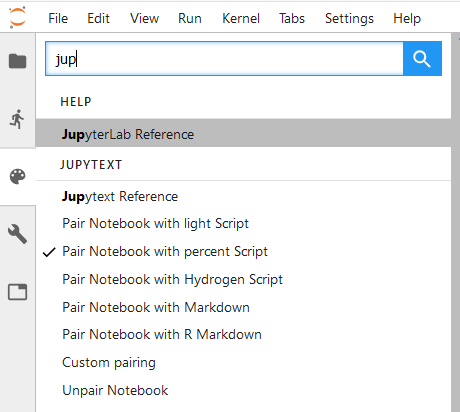
Task: Toggle Pair Notebook with percent Script
Action: [x=243, y=251]
